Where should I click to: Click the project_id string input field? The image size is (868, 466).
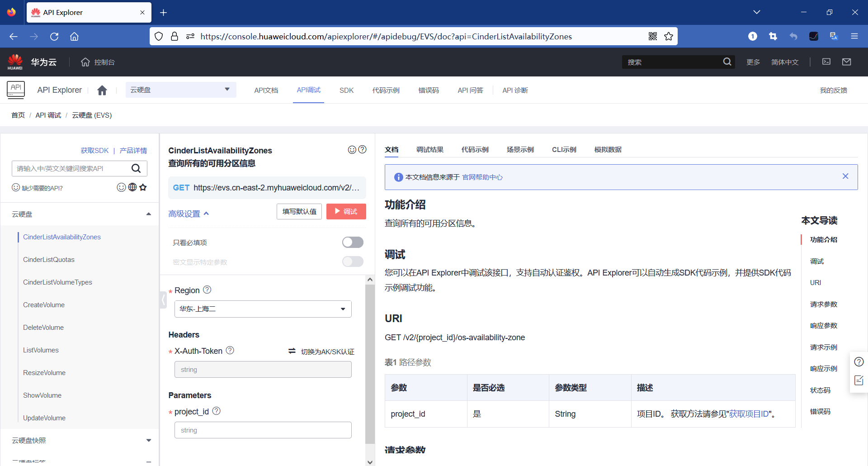click(x=263, y=430)
